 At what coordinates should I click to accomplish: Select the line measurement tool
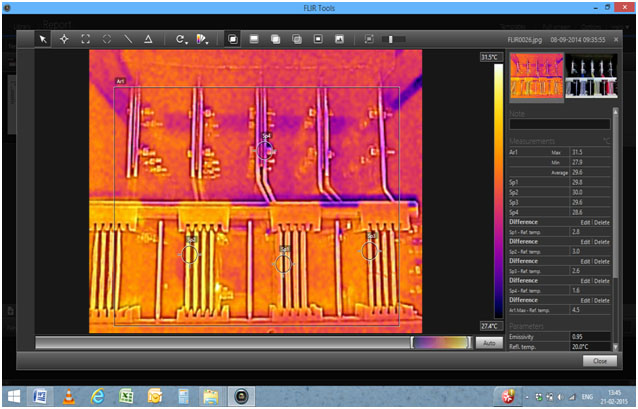128,39
